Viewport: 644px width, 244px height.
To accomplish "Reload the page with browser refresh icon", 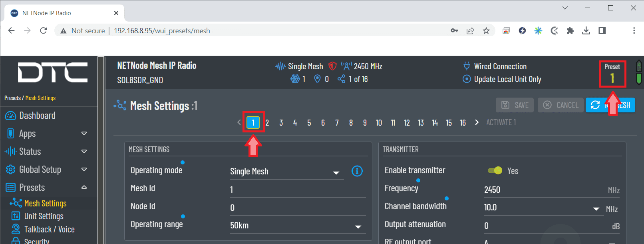I will (44, 31).
